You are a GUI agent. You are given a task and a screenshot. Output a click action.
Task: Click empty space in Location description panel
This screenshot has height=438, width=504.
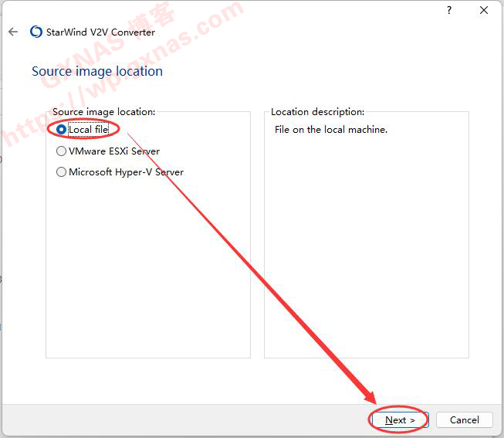(x=366, y=255)
